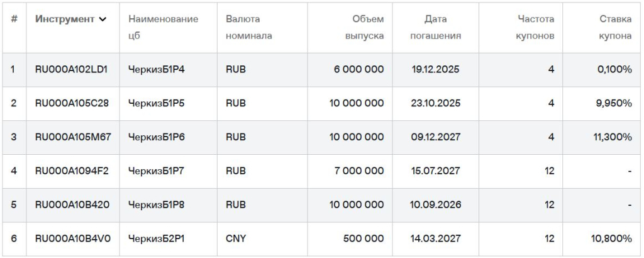Open instrument RU000A1094F2
This screenshot has width=644, height=258.
[72, 171]
